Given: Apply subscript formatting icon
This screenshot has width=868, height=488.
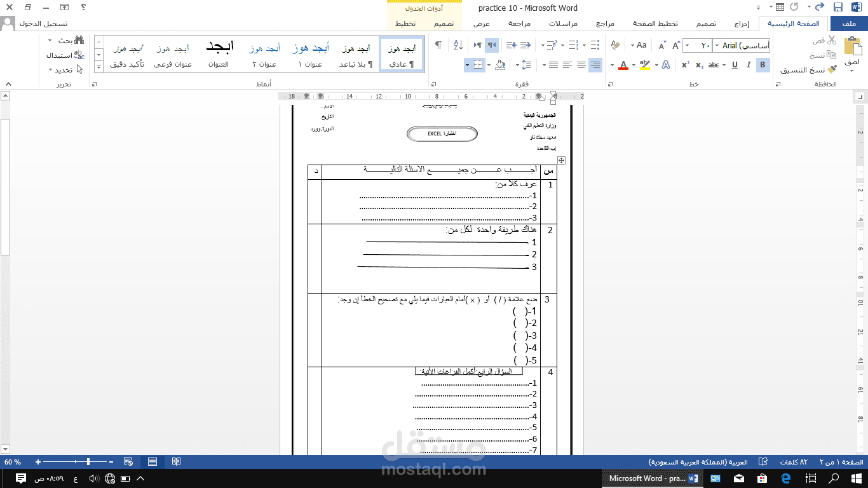Looking at the screenshot, I should pyautogui.click(x=698, y=64).
